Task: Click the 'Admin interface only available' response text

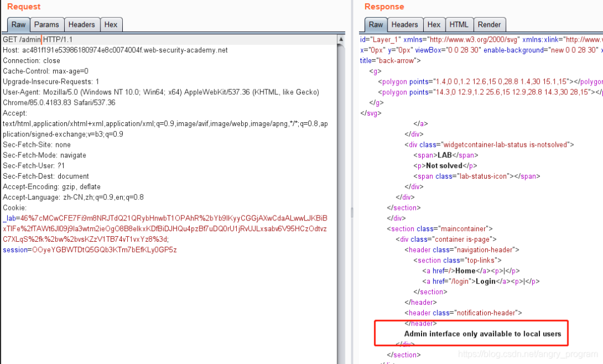Action: 482,334
